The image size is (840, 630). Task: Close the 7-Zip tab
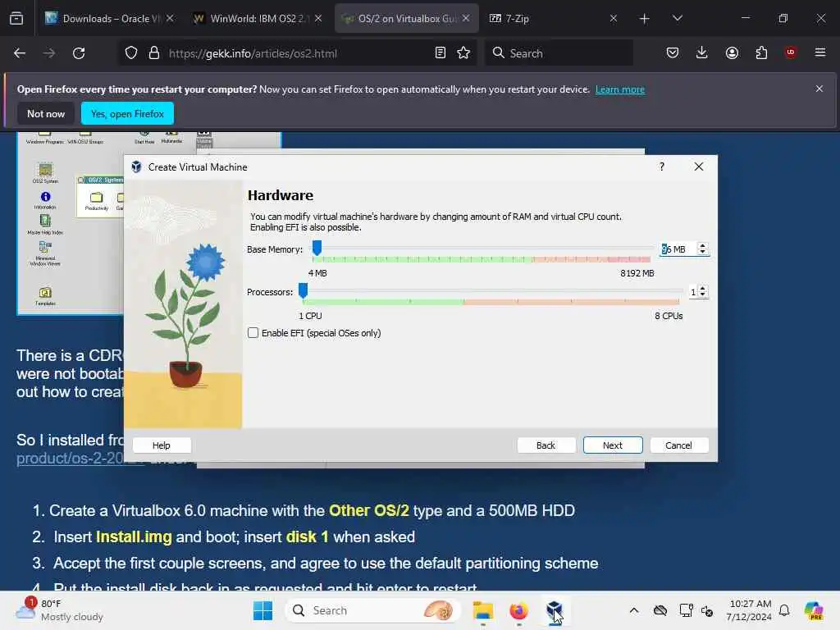614,19
